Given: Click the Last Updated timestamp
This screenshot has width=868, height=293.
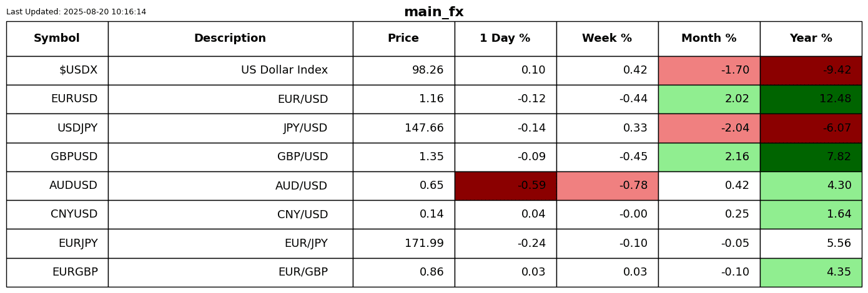Looking at the screenshot, I should pyautogui.click(x=76, y=12).
